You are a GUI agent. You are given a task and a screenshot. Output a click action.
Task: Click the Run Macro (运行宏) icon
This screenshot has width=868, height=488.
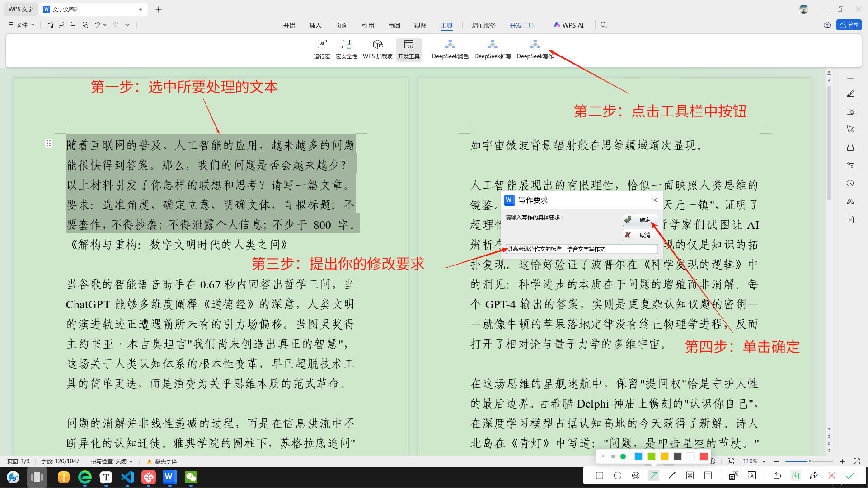coord(322,49)
